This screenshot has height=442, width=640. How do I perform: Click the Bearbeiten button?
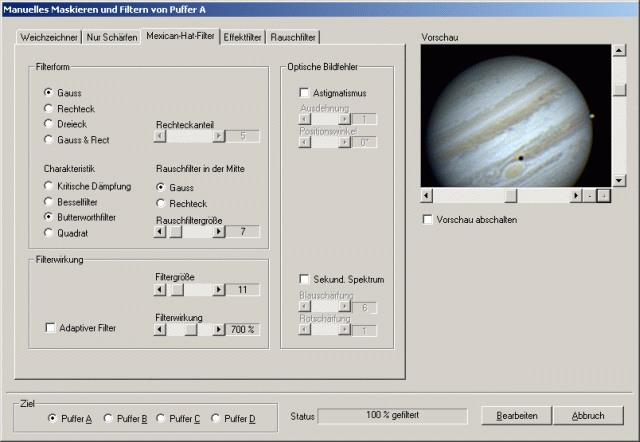pyautogui.click(x=517, y=415)
